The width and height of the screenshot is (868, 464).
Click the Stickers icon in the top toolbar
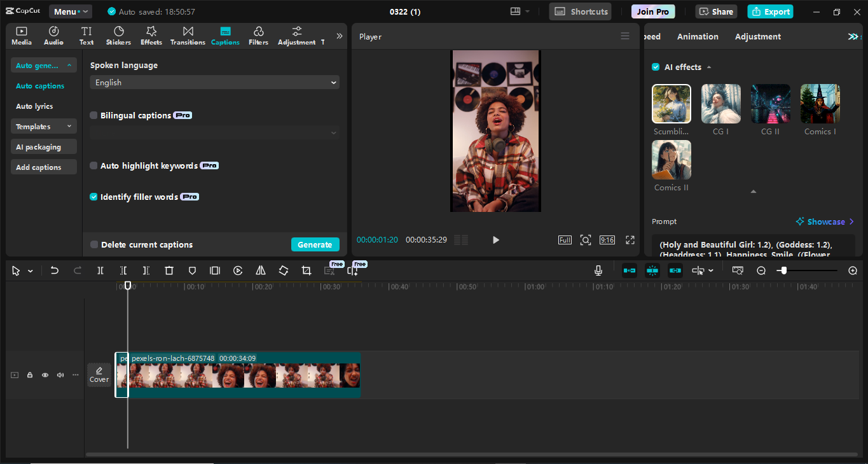(x=118, y=35)
